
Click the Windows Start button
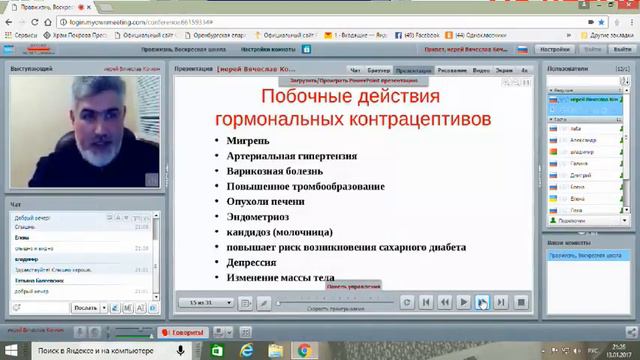(x=11, y=351)
